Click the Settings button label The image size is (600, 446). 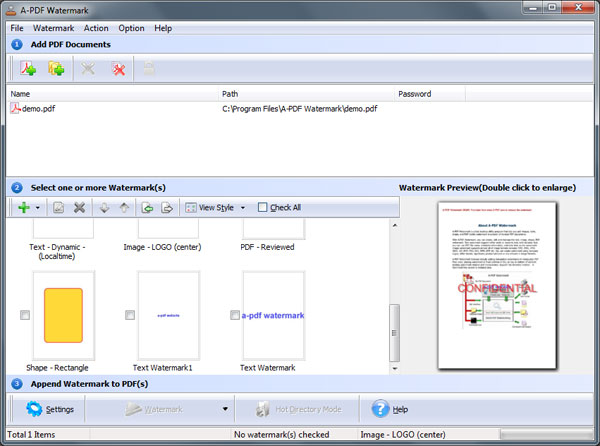(60, 409)
